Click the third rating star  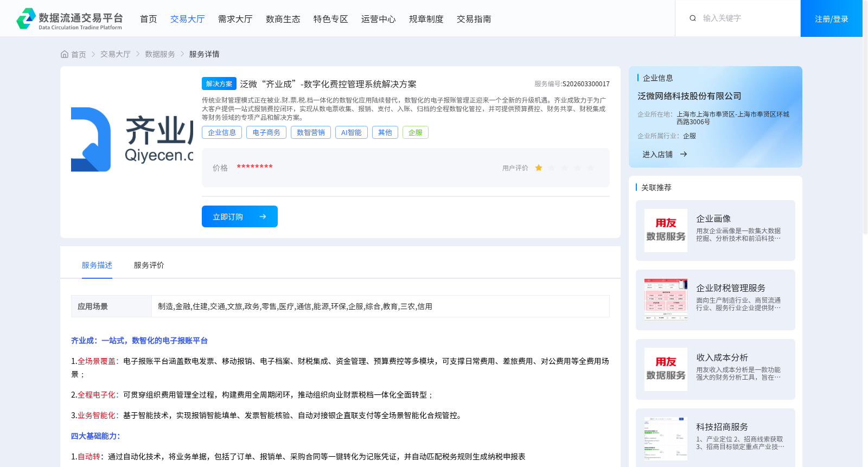pos(565,168)
